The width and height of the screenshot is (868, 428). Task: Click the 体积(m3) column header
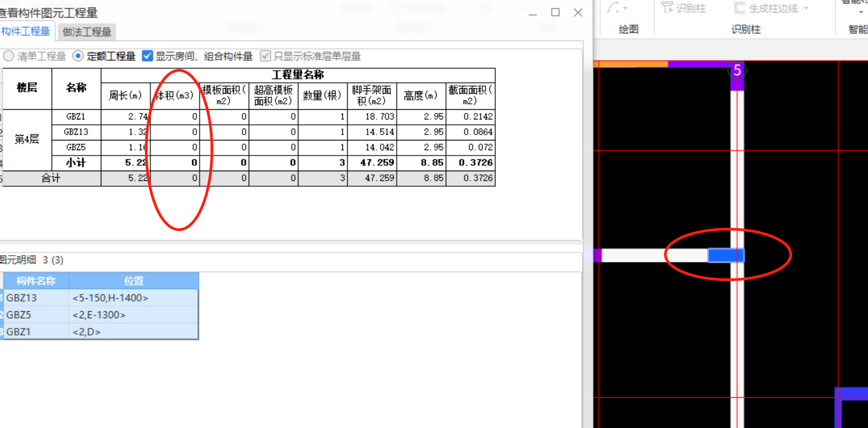pyautogui.click(x=175, y=96)
